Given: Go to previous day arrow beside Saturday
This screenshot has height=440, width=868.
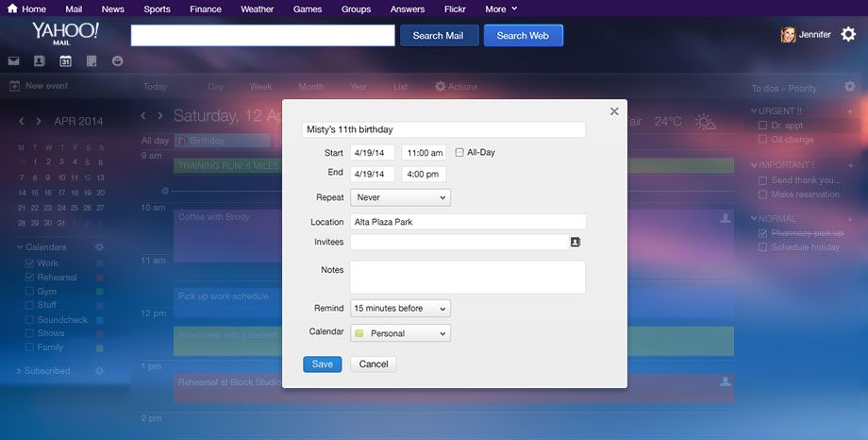Looking at the screenshot, I should [143, 115].
